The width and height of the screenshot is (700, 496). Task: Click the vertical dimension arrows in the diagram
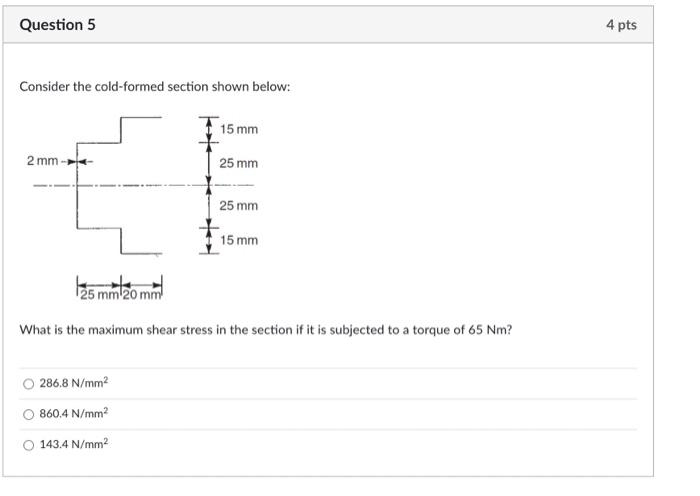208,185
